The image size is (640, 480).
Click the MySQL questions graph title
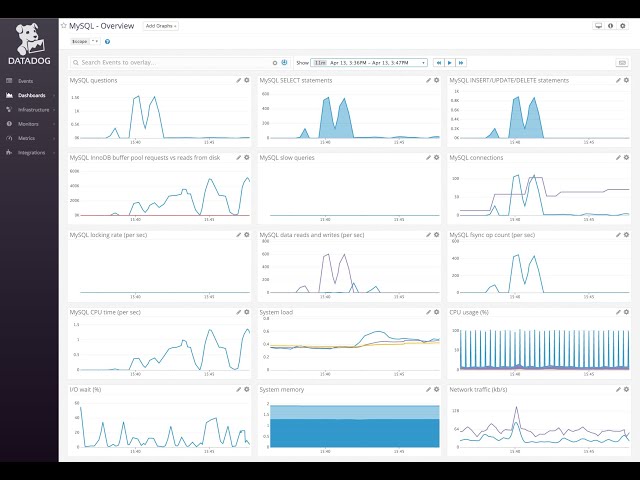(x=93, y=80)
